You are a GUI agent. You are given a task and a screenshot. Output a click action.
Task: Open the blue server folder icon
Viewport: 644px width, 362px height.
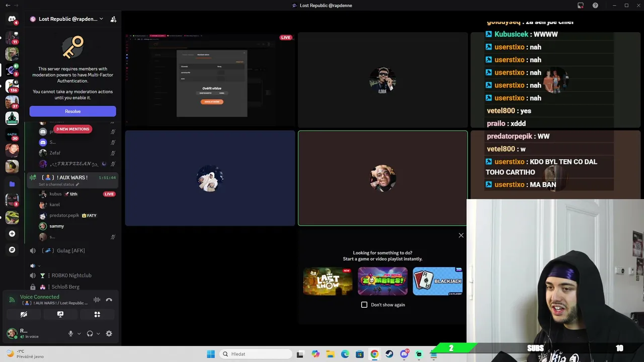[12, 184]
